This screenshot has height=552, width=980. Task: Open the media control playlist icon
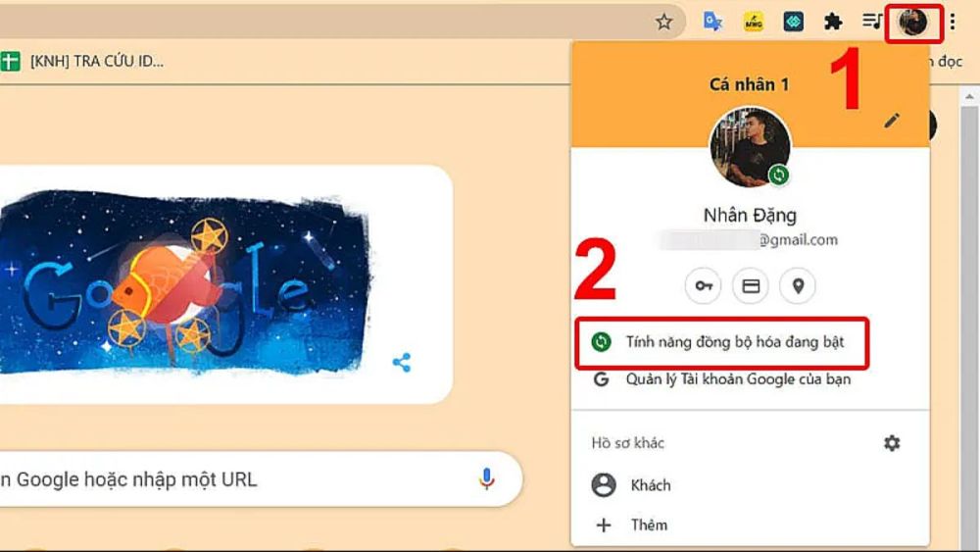tap(872, 22)
